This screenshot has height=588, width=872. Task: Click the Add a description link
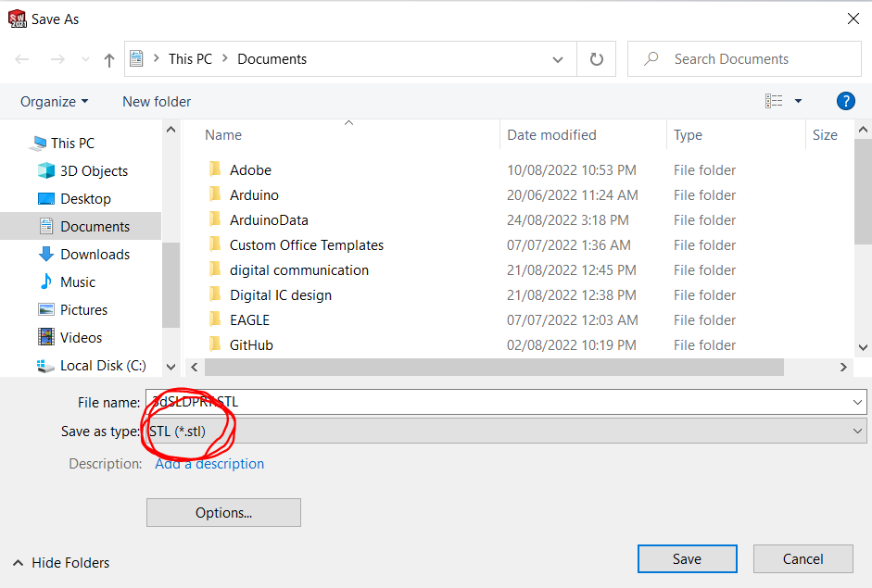[209, 463]
